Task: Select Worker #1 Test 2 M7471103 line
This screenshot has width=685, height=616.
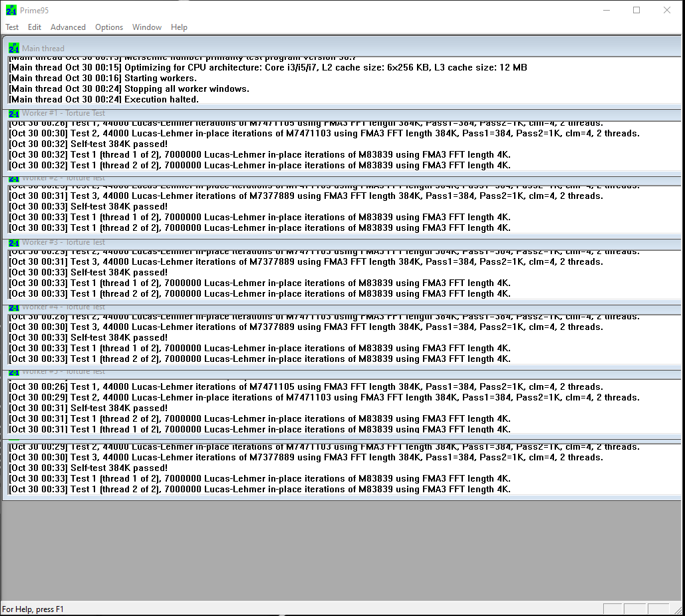Action: 324,133
